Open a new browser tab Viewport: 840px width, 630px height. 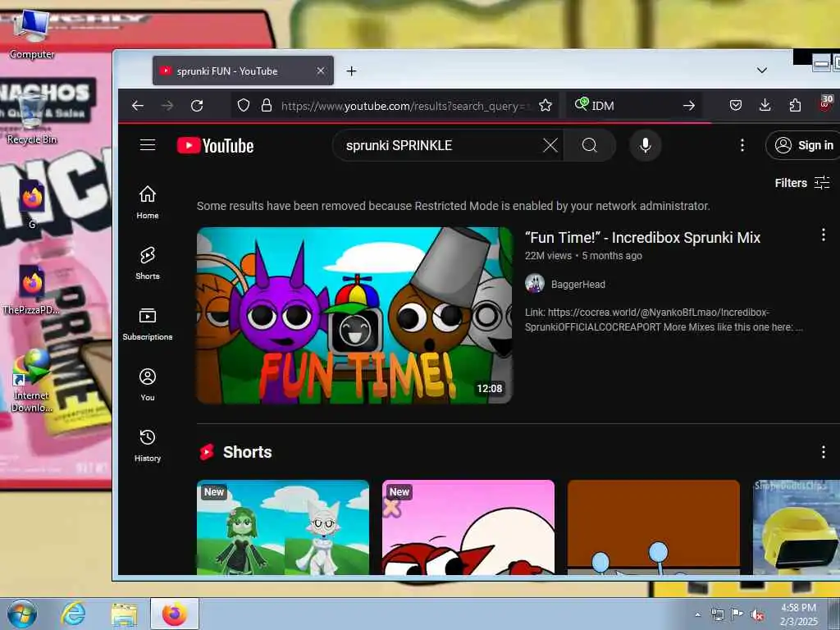point(351,71)
